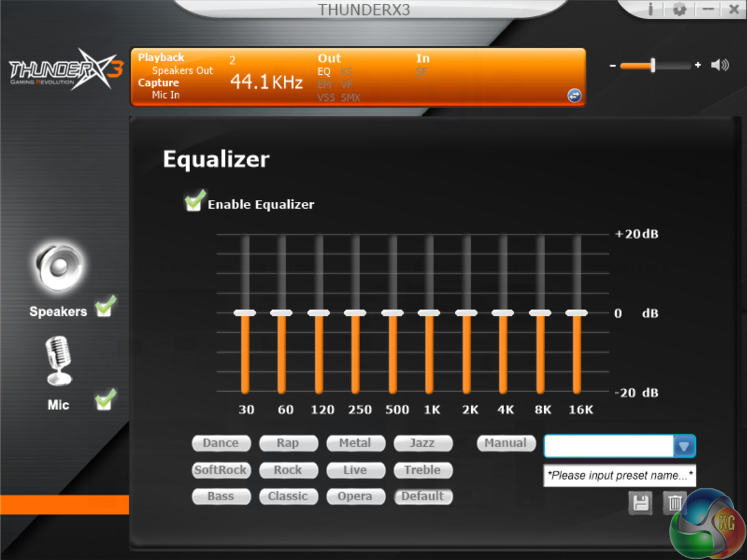The height and width of the screenshot is (560, 747).
Task: Click the save preset floppy icon
Action: tap(640, 503)
